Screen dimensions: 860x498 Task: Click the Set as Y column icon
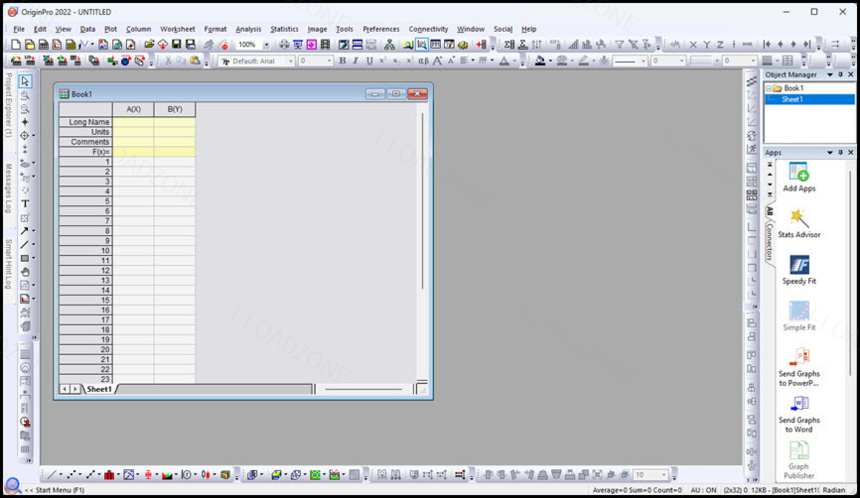tap(707, 45)
